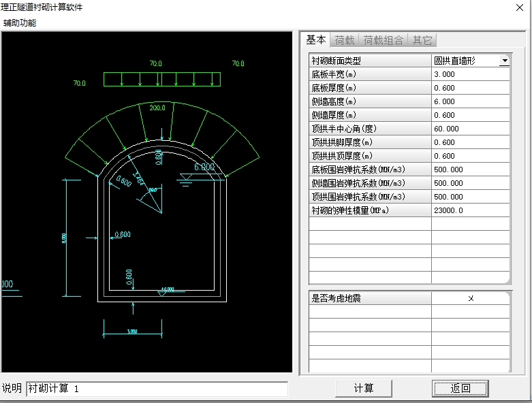The image size is (532, 403).
Task: Edit the 顶拱拱顶厚度(m) value field
Action: pos(470,156)
